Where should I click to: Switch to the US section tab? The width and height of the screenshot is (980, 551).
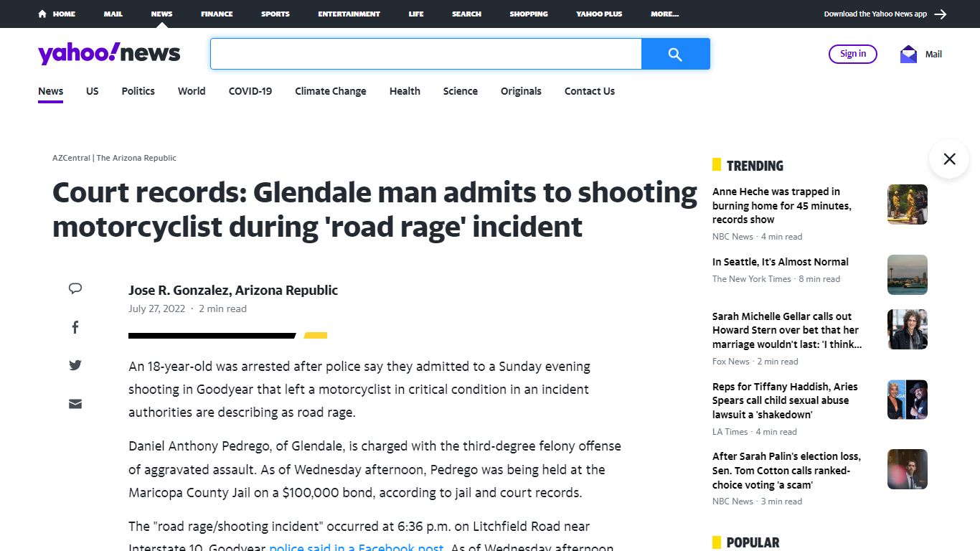pos(93,91)
